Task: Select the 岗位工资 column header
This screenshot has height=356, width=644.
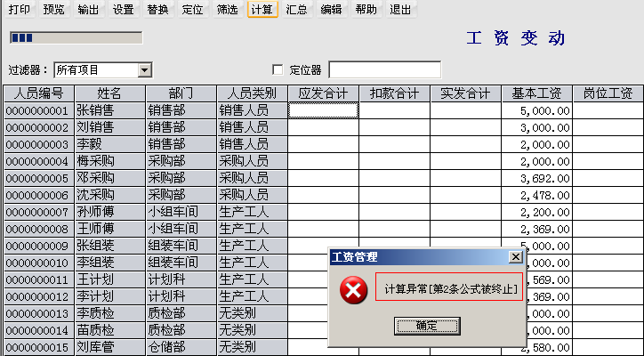Action: click(608, 93)
